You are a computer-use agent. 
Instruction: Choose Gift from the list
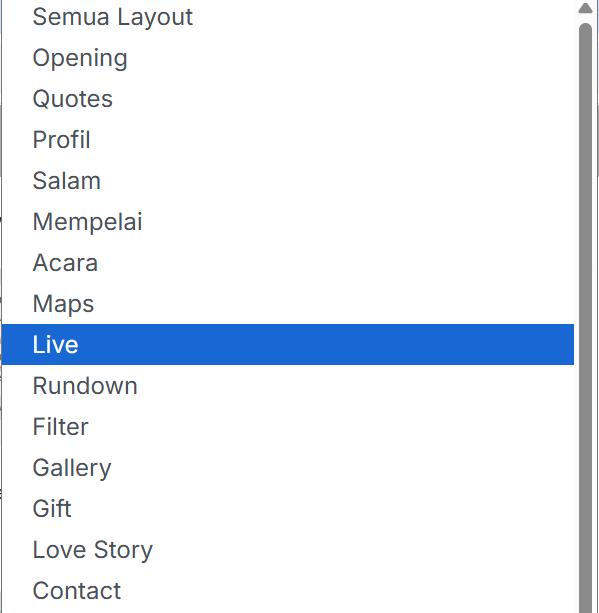click(x=288, y=509)
